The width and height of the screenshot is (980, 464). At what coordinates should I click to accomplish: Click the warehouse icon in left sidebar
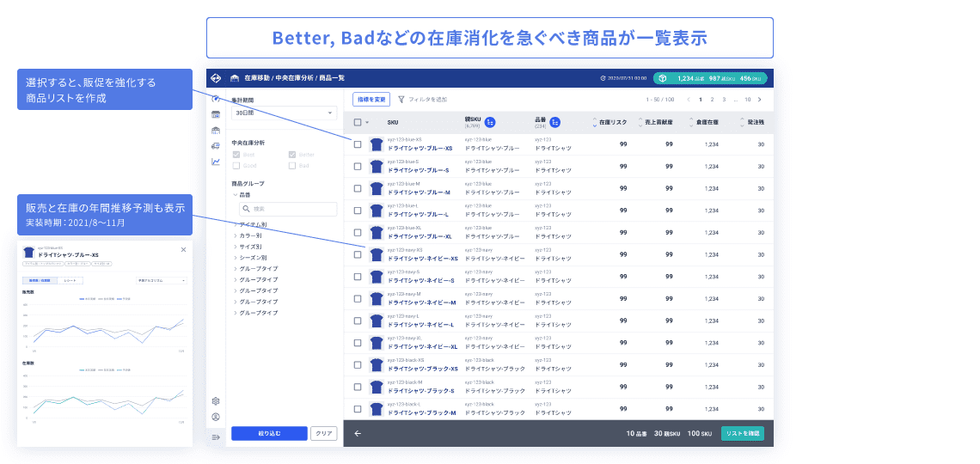tap(215, 130)
